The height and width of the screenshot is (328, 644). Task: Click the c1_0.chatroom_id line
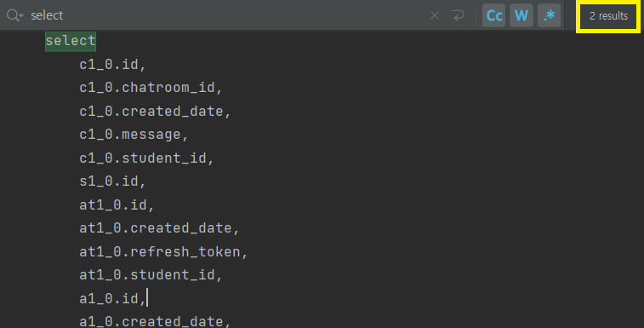tap(151, 88)
